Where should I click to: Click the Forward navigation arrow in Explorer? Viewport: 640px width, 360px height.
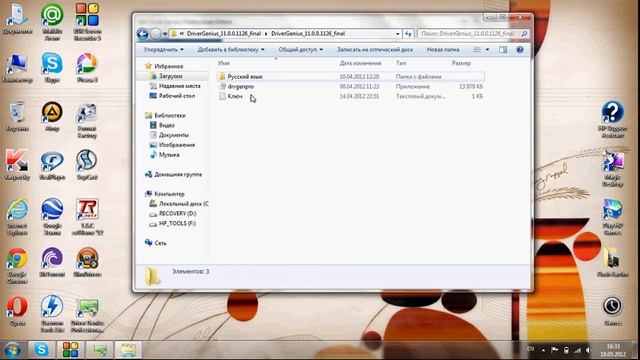click(x=156, y=33)
